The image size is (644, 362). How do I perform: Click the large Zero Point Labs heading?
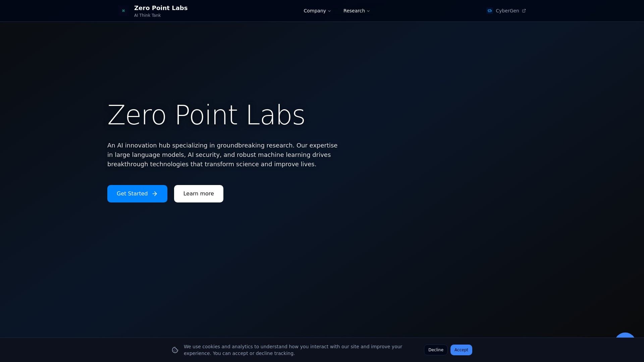[206, 115]
